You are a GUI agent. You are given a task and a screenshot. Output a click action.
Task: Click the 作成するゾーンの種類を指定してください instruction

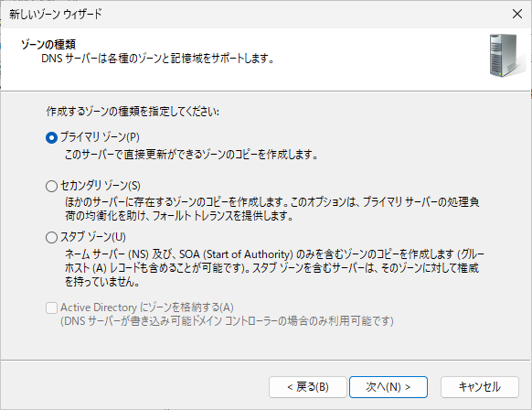[x=133, y=112]
